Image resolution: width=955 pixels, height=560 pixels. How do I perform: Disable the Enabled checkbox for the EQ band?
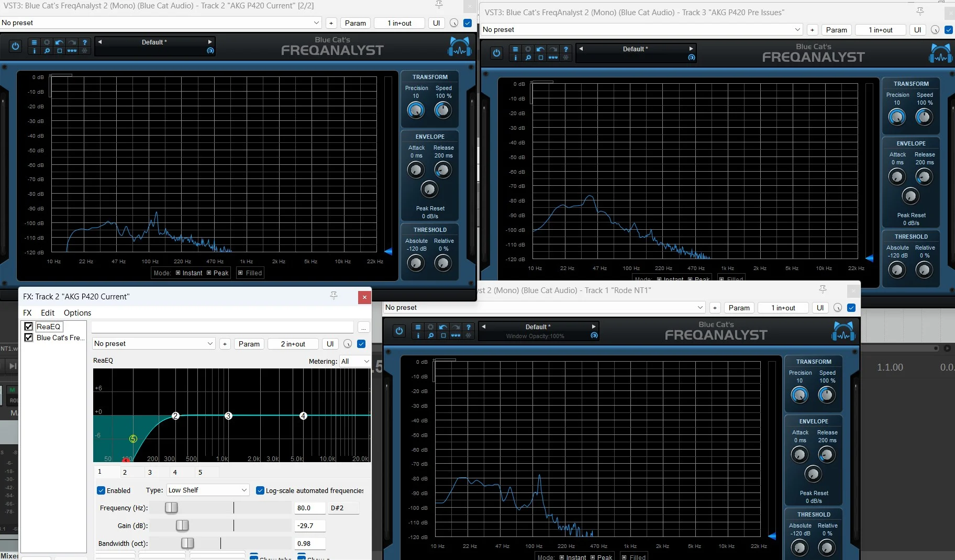(101, 490)
